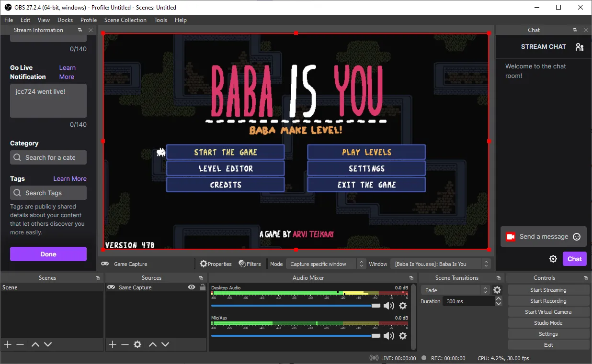Select Scene item in Scenes list

pos(52,287)
